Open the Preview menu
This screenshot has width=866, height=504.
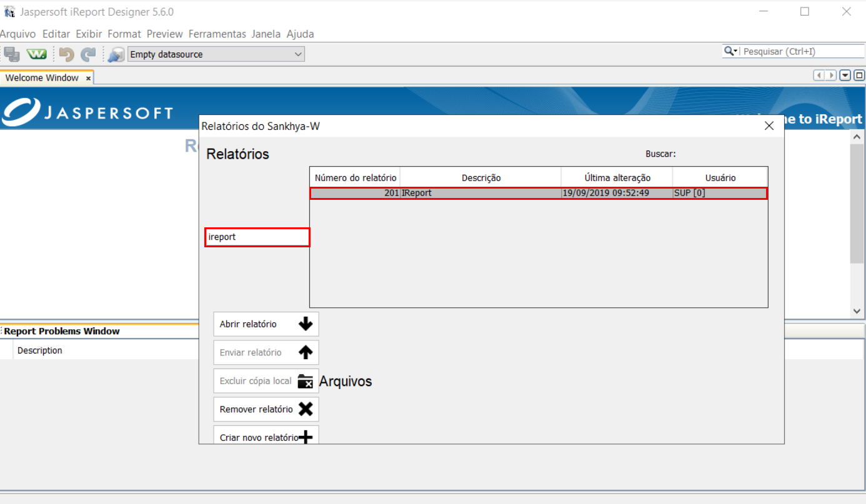coord(165,34)
